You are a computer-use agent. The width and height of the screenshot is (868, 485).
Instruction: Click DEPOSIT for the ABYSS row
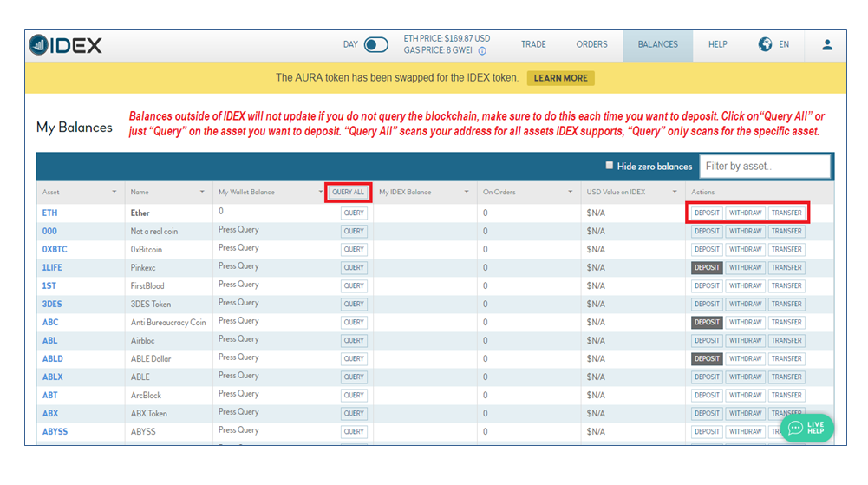(x=707, y=431)
